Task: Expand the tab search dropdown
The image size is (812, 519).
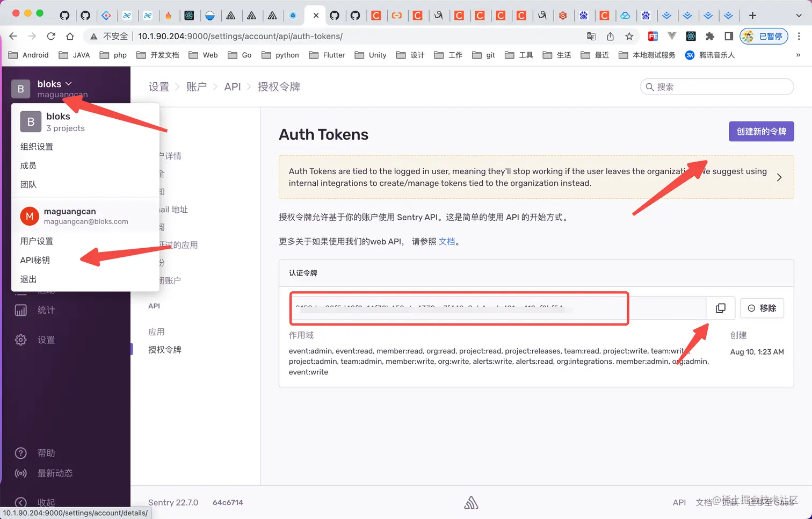Action: click(x=799, y=15)
